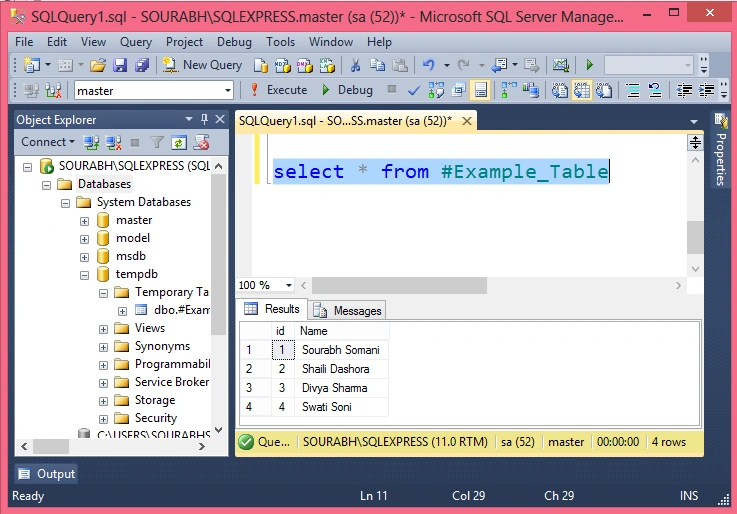
Task: Expand the Service Broker folder
Action: coord(103,383)
